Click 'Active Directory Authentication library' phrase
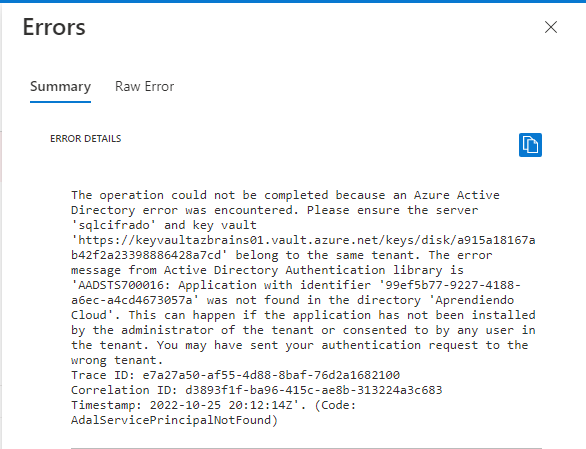The width and height of the screenshot is (586, 449). coord(303,270)
